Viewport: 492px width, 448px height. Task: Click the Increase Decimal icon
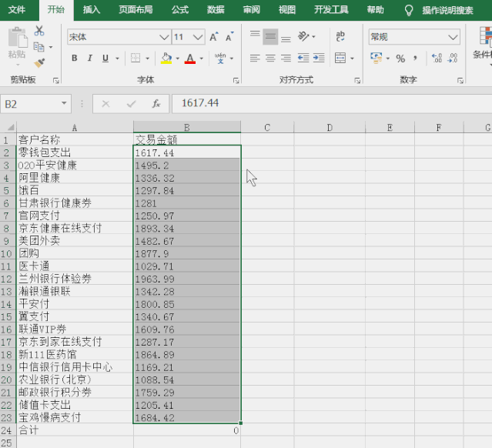pos(437,59)
